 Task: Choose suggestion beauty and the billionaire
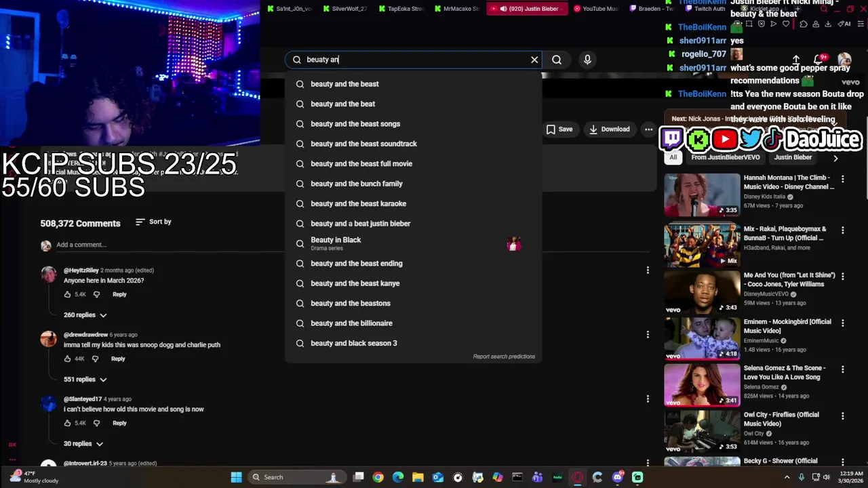pos(413,323)
